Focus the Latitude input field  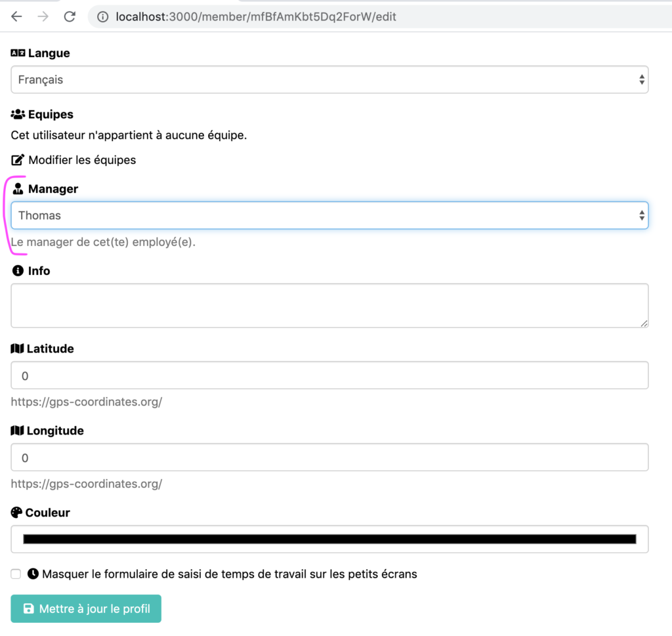[x=329, y=375]
